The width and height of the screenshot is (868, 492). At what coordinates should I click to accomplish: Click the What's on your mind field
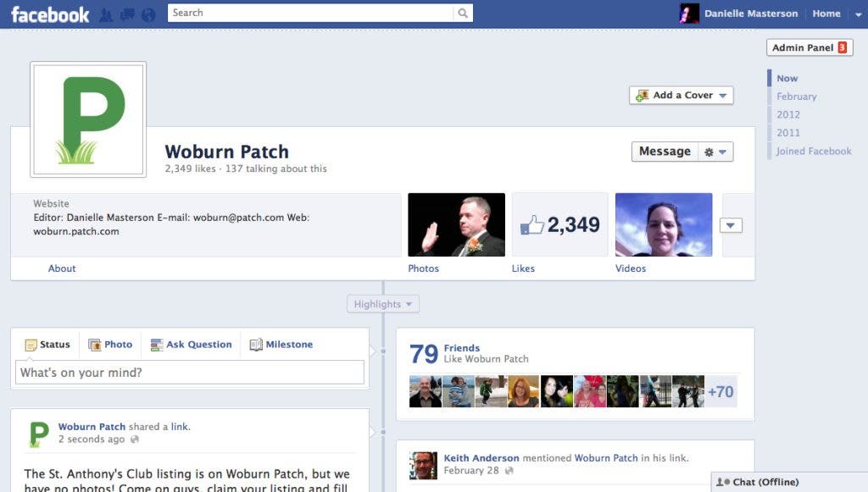tap(190, 373)
